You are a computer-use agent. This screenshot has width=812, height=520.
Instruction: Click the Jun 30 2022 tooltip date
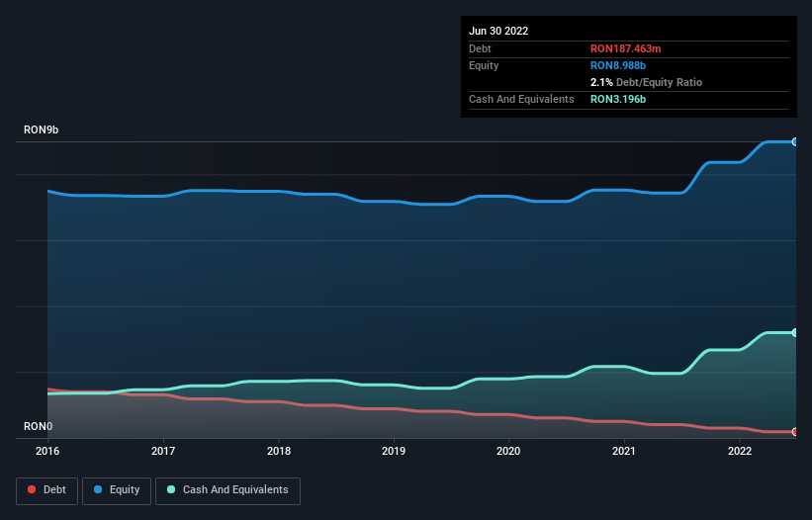click(498, 31)
